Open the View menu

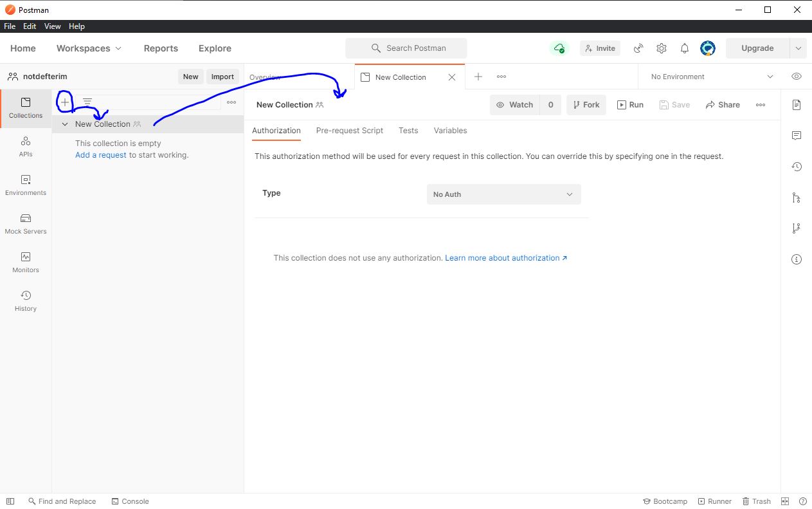(x=52, y=26)
